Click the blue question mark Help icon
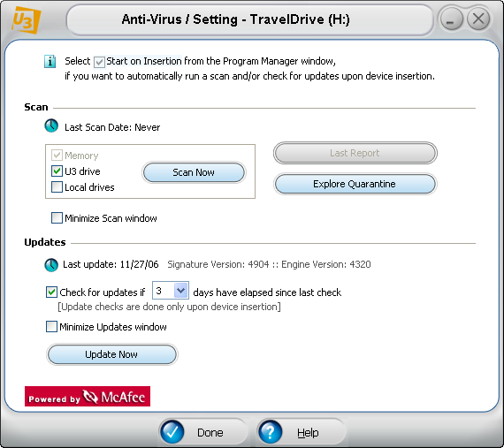 [x=270, y=432]
